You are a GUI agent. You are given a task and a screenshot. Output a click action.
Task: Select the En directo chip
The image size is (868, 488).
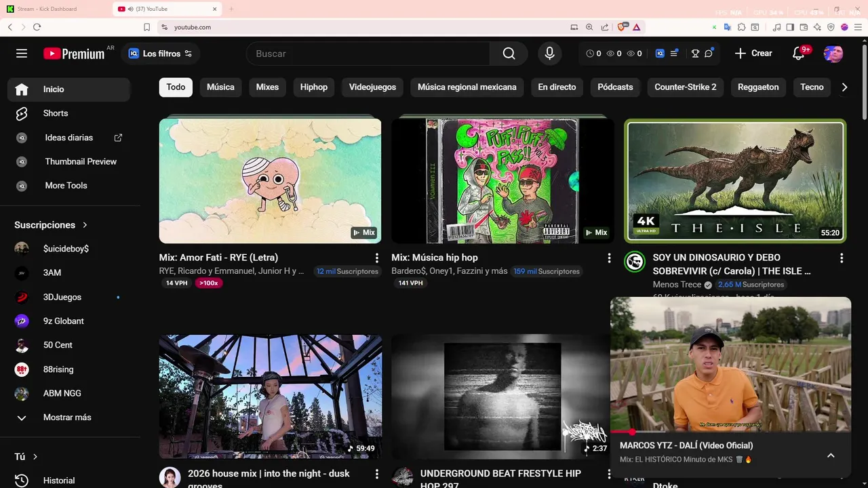(557, 87)
